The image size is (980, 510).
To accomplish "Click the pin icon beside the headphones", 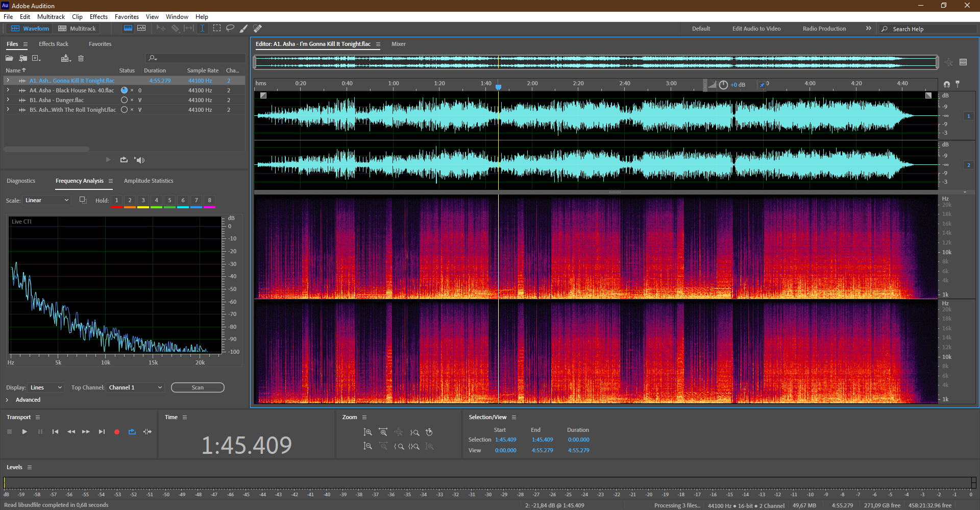I will (958, 84).
